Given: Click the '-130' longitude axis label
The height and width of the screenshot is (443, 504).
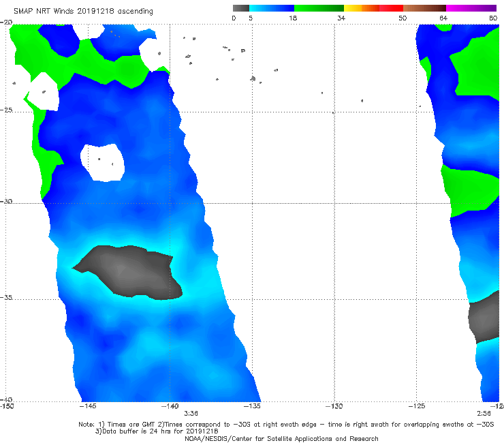Looking at the screenshot, I should click(334, 406).
